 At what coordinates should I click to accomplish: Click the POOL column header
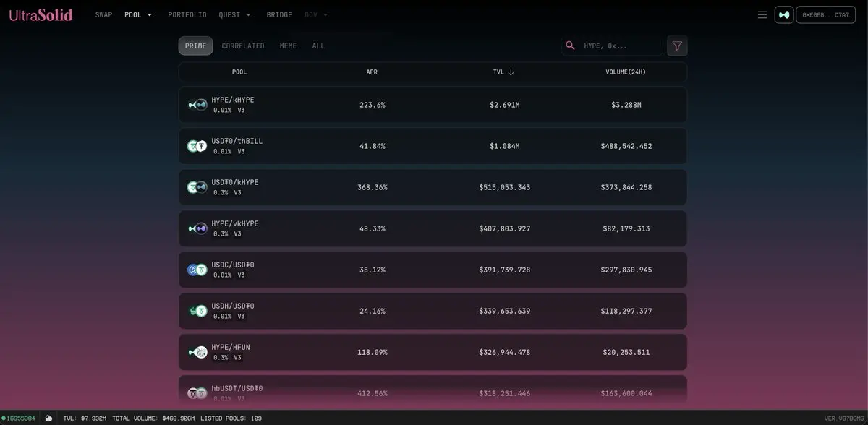(239, 72)
